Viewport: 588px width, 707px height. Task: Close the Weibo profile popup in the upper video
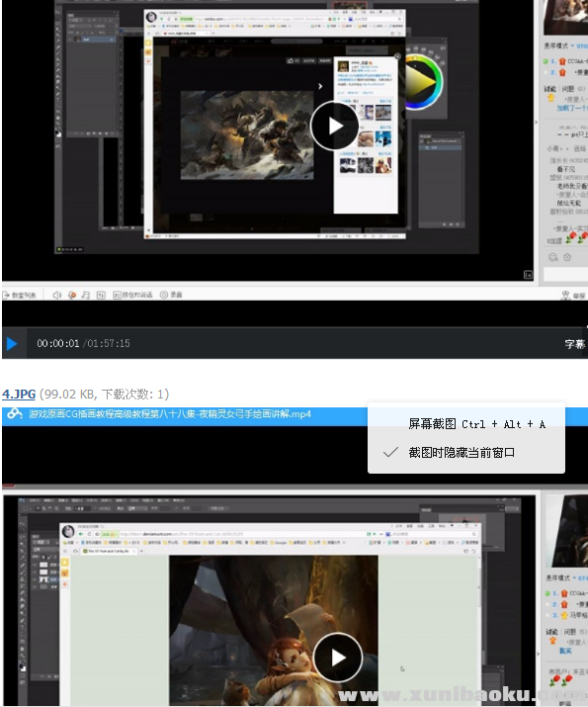point(397,56)
